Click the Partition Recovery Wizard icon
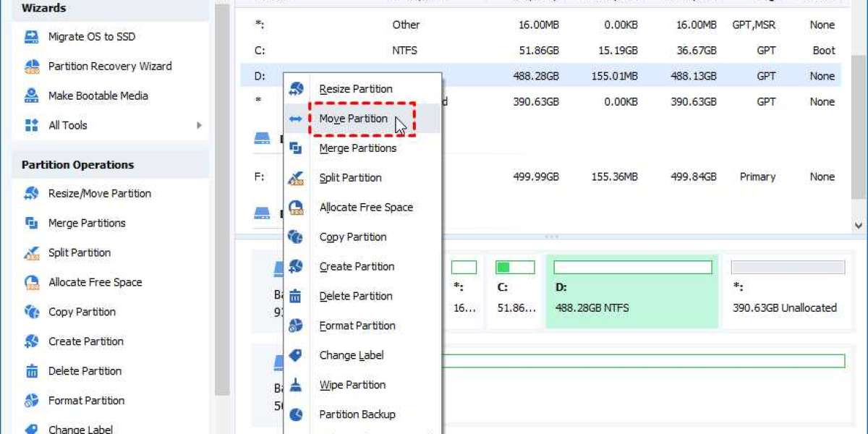 [x=31, y=67]
